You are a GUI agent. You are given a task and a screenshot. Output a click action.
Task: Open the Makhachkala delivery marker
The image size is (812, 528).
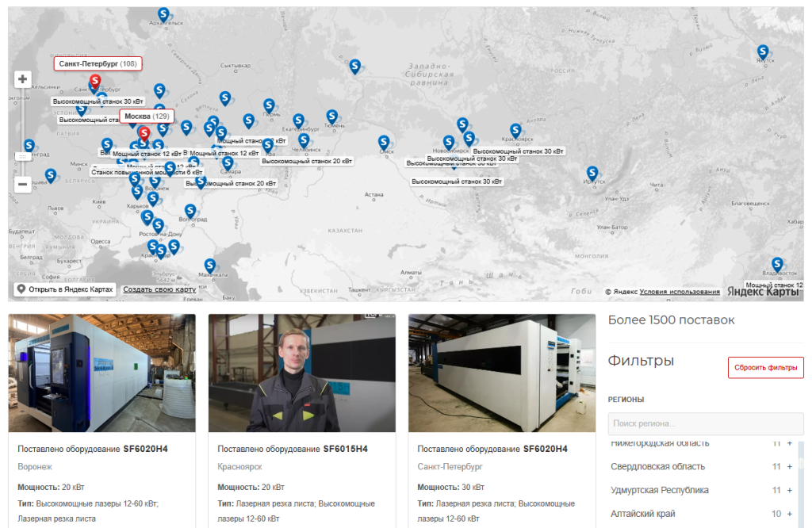(x=209, y=266)
